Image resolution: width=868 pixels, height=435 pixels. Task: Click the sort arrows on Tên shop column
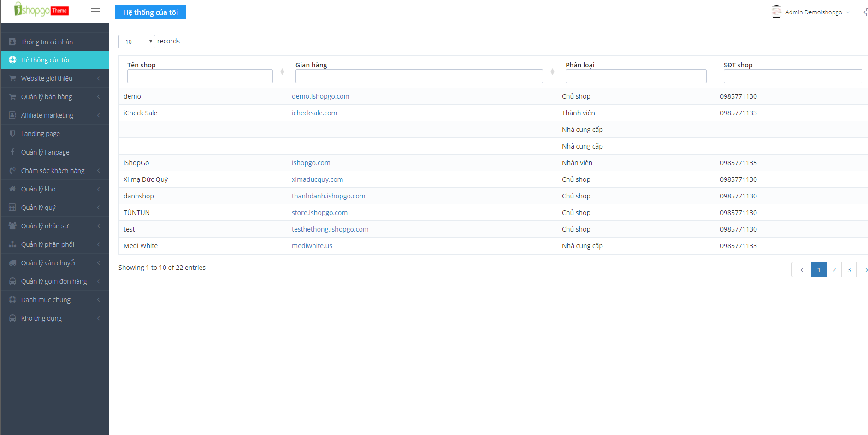tap(282, 72)
